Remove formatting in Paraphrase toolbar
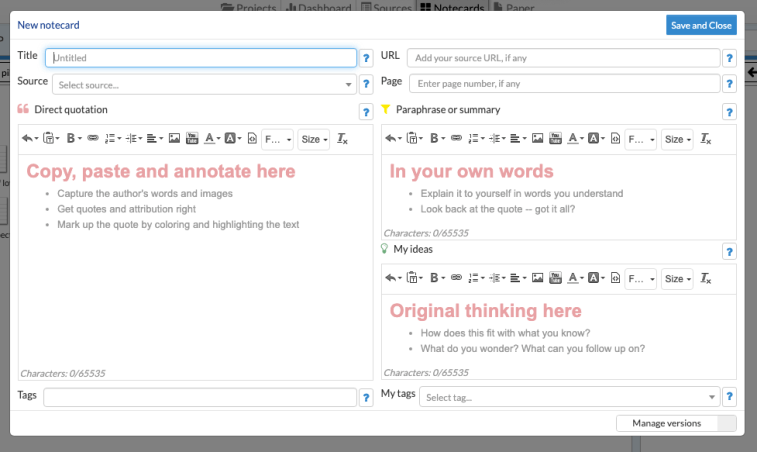Screen dimensions: 757x452 pos(705,139)
